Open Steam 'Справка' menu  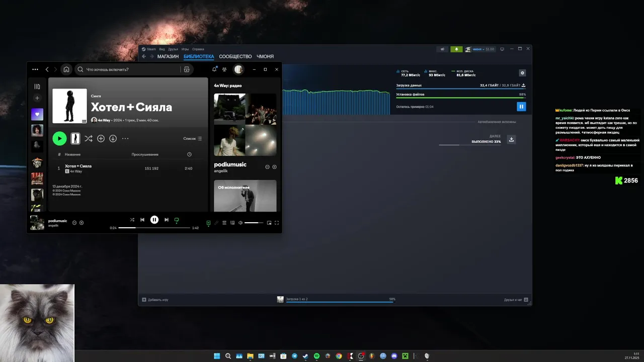(x=198, y=49)
